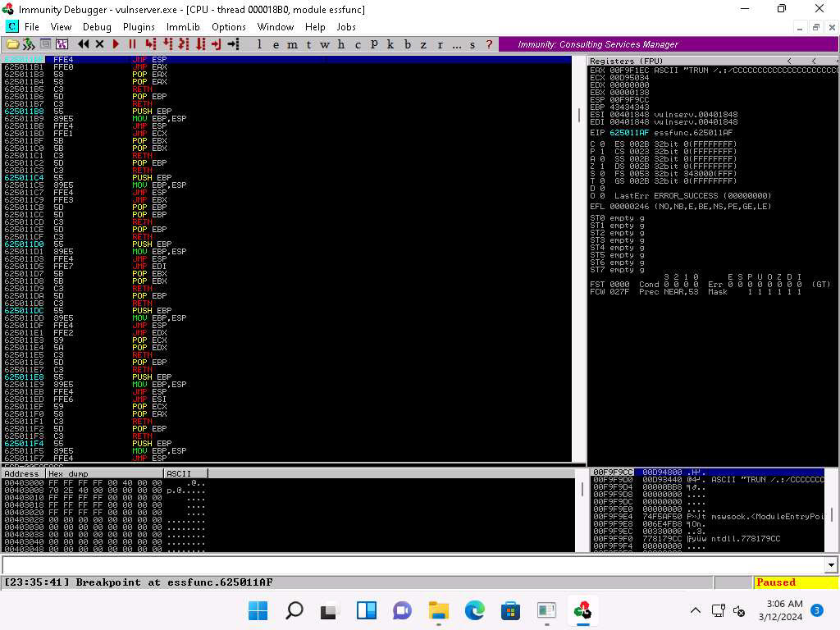Click the Execute till return icon
This screenshot has height=630, width=840.
pyautogui.click(x=217, y=44)
